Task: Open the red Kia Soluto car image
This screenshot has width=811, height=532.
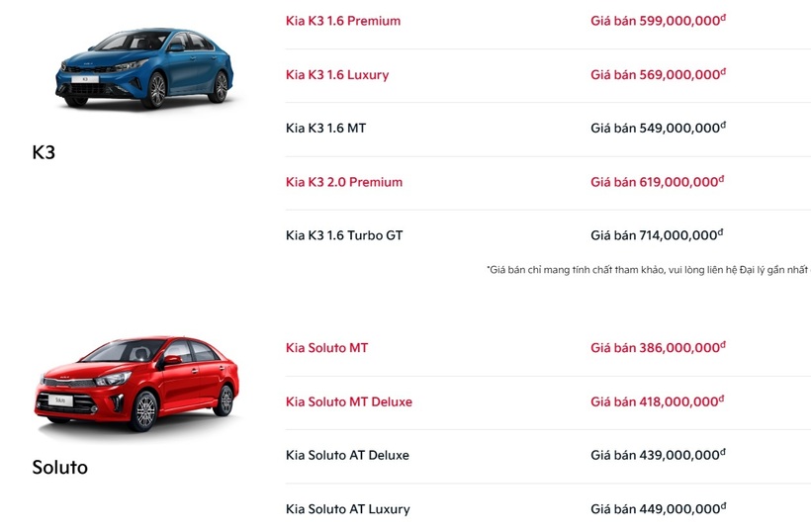Action: pos(137,385)
